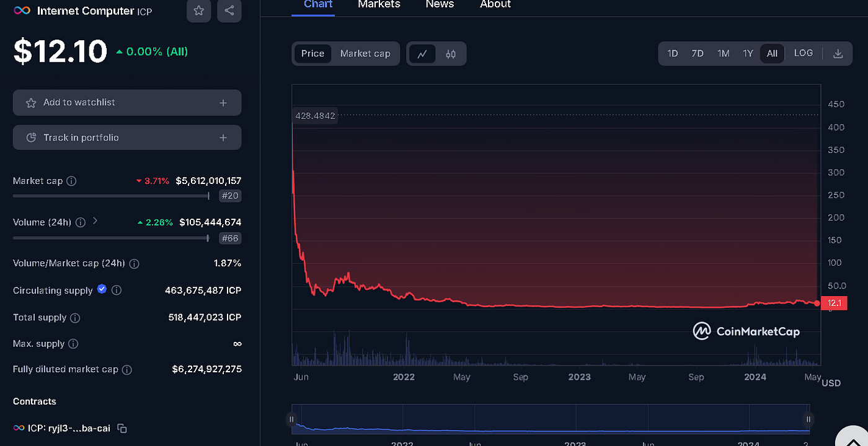Click the left timeline range handle

[292, 419]
